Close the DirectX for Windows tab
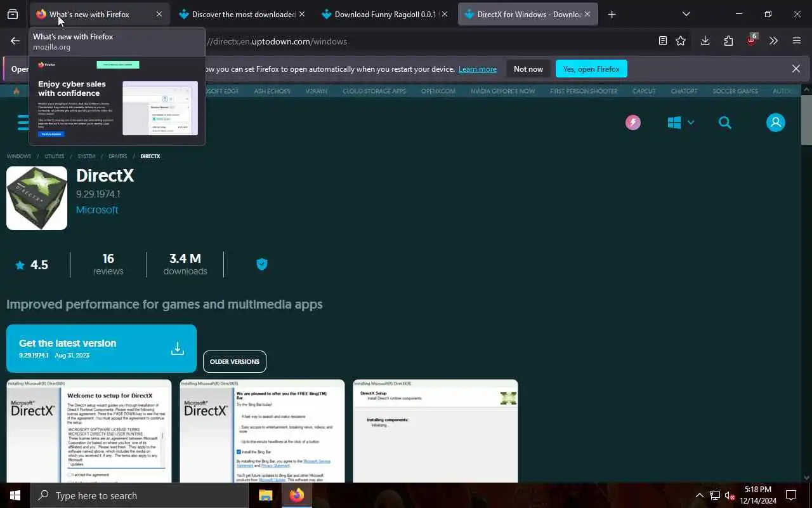812x508 pixels. [587, 14]
